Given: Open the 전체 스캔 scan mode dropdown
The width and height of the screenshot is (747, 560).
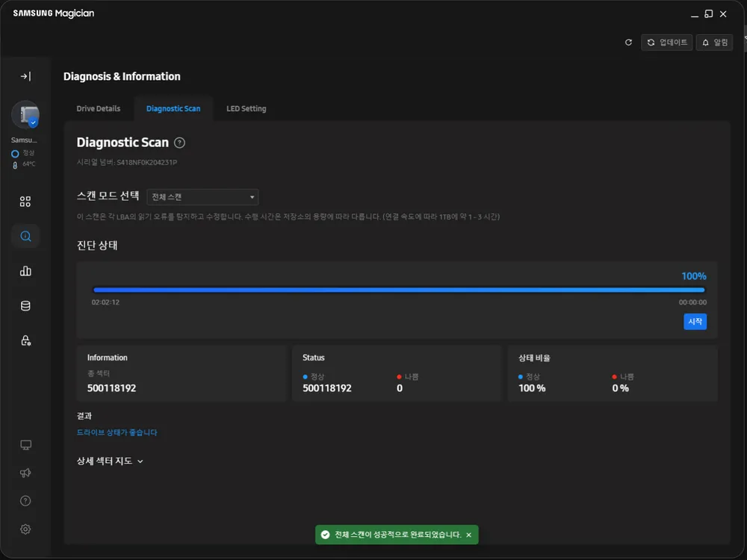Looking at the screenshot, I should pyautogui.click(x=202, y=197).
